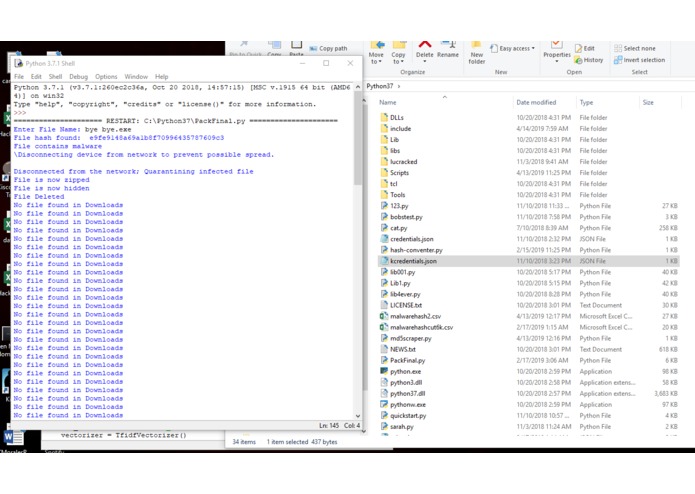Click Python Shell vertical scrollbar thumb

[x=358, y=138]
